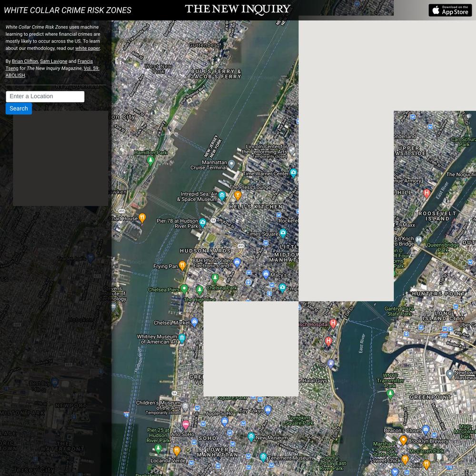This screenshot has width=476, height=476.
Task: Click the HELL'S KITCHEN map label
Action: tap(256, 207)
